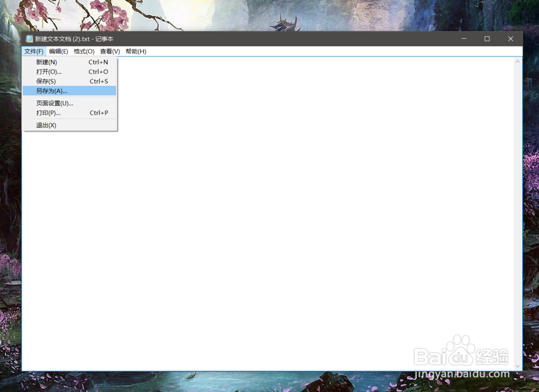The width and height of the screenshot is (539, 392).
Task: Maximize the Notepad window
Action: point(487,39)
